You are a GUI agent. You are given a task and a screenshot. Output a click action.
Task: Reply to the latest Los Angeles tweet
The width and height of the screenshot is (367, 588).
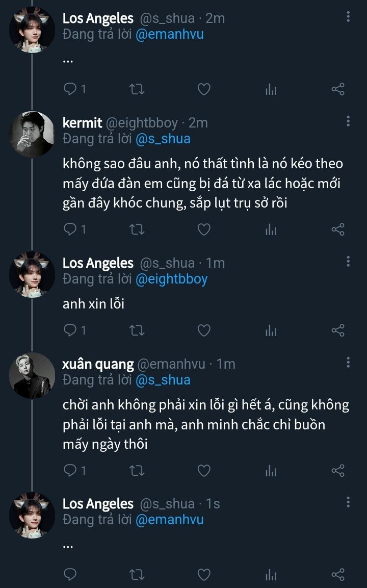(x=70, y=574)
